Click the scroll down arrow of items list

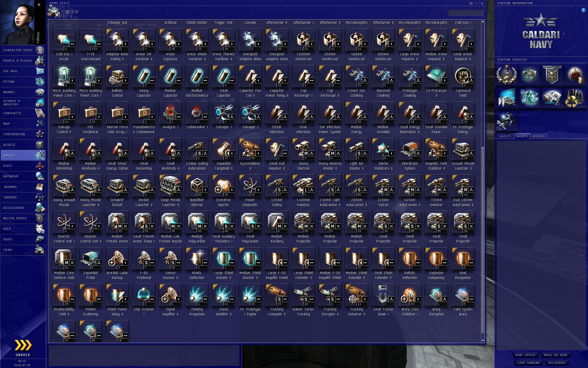(x=483, y=341)
